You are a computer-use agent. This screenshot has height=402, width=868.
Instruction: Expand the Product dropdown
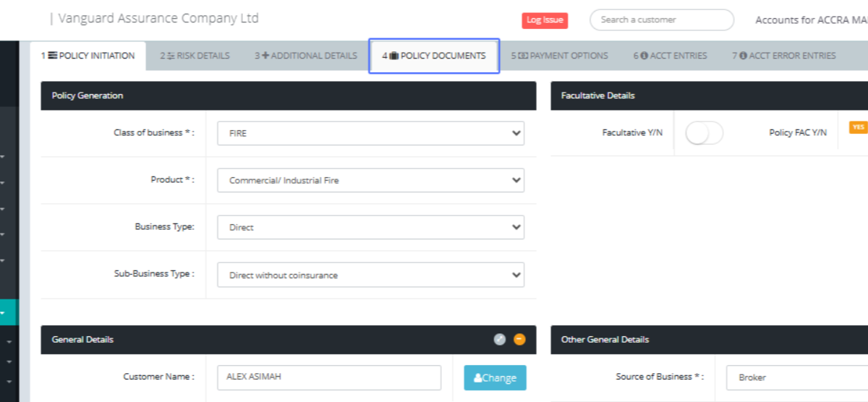[x=370, y=180]
